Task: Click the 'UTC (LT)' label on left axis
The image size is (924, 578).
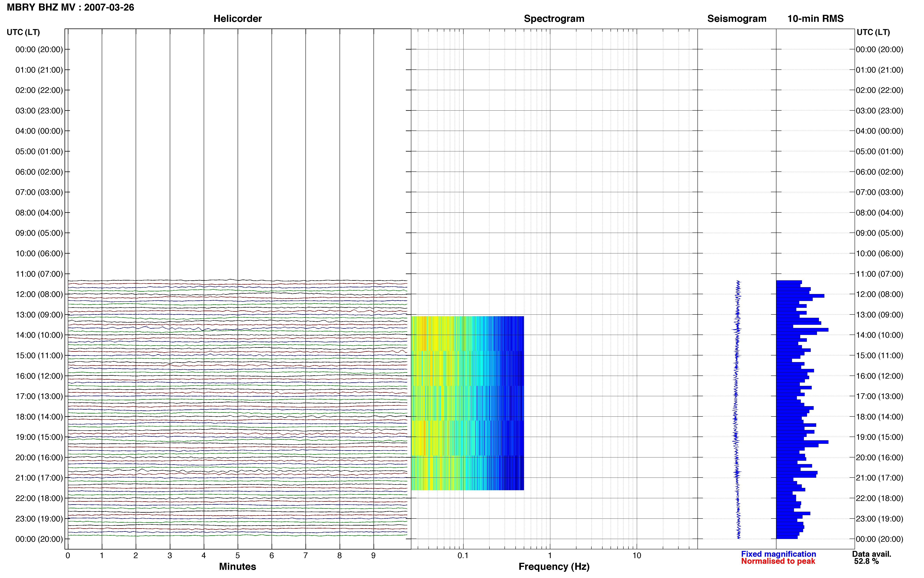Action: 23,32
